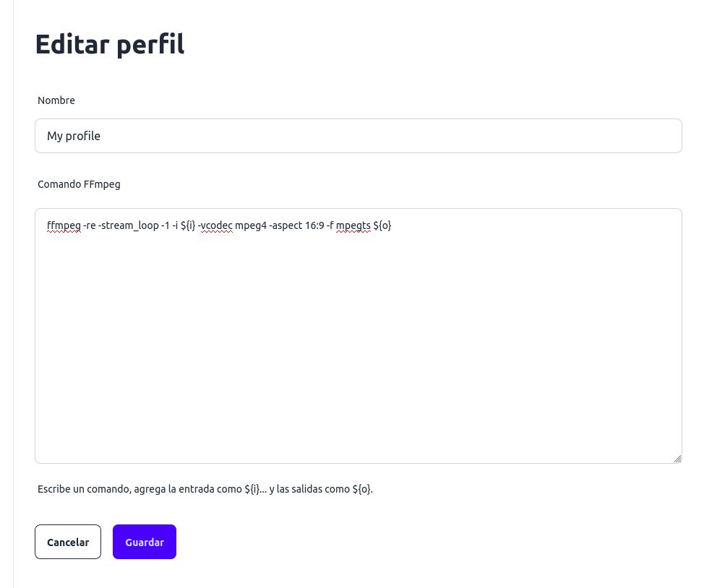Click the Cancelar button to discard changes
Viewport: 717px width, 588px height.
pos(67,542)
